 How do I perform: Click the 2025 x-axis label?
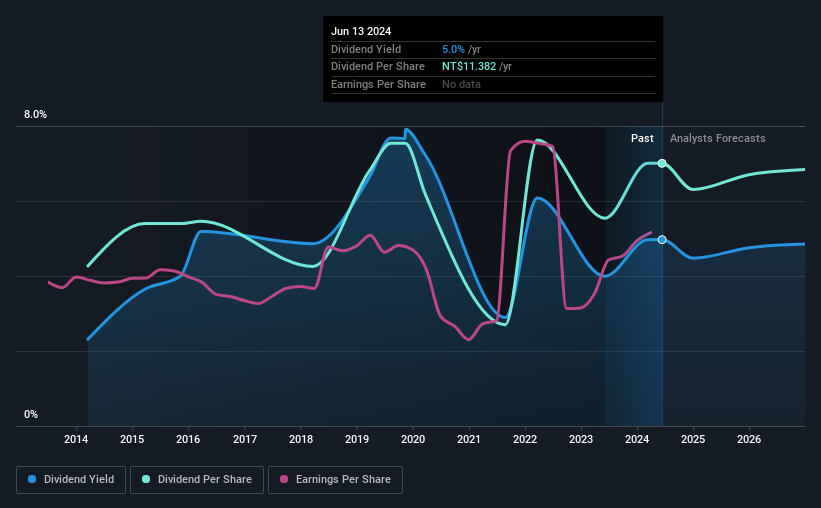click(x=693, y=439)
